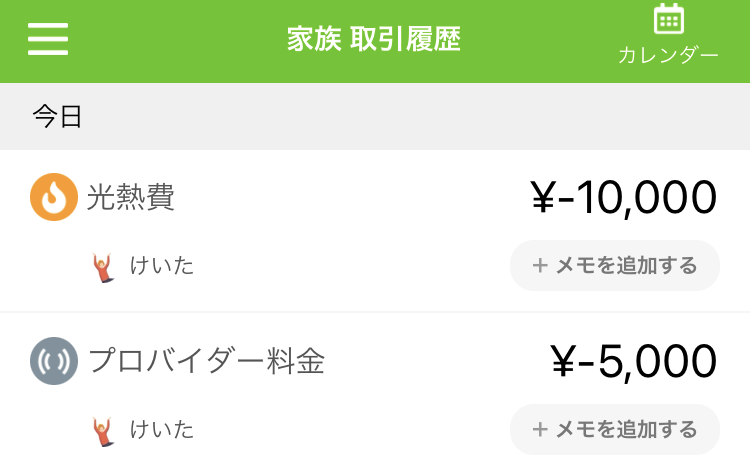Click plus sign in プロバイダー料金 memo button
The width and height of the screenshot is (750, 473).
point(540,429)
